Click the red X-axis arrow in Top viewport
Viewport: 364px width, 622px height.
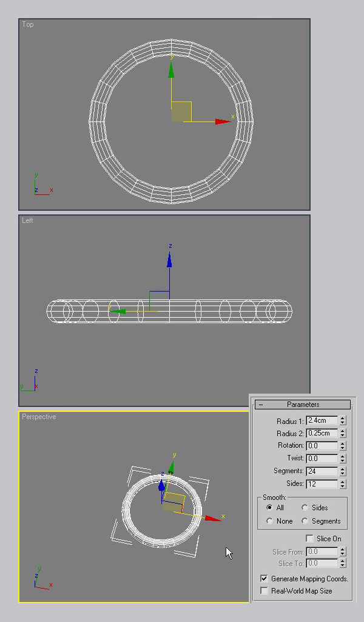pos(223,121)
